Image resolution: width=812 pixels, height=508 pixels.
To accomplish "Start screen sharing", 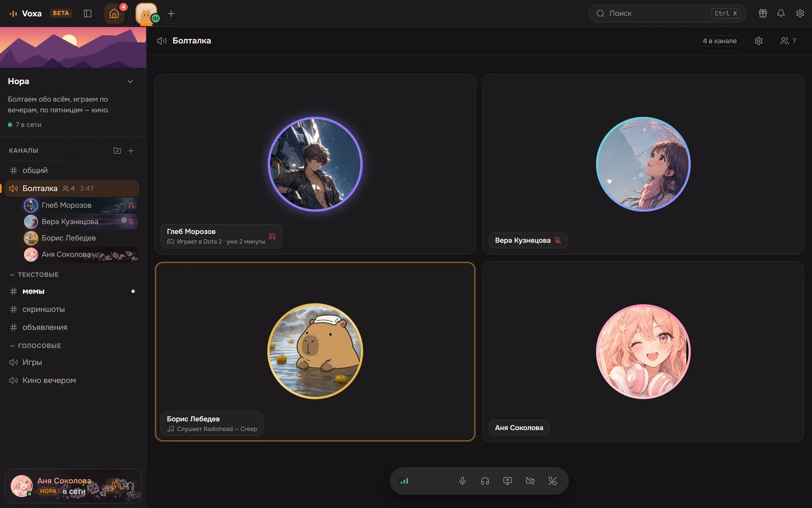I will point(508,481).
